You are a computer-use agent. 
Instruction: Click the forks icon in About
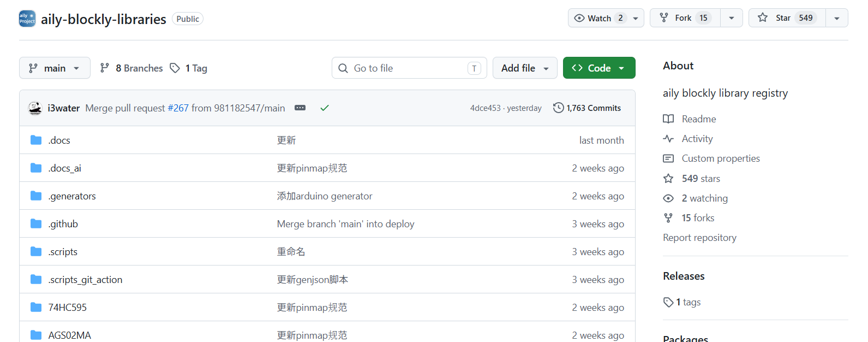tap(668, 218)
